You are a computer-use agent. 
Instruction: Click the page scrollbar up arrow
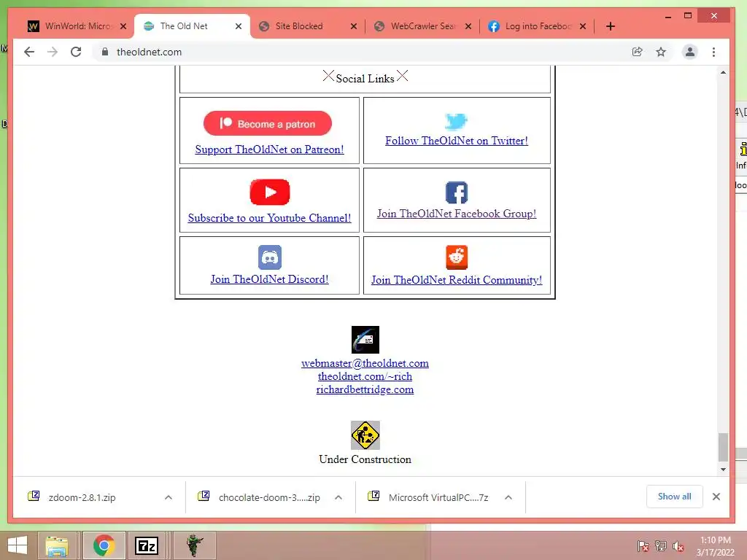tap(723, 72)
